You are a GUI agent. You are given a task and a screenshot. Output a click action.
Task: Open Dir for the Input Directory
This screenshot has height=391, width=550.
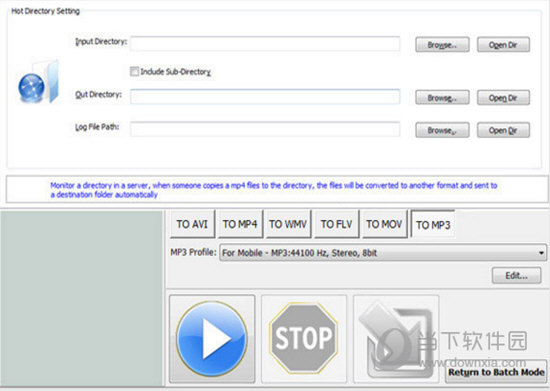pyautogui.click(x=503, y=45)
